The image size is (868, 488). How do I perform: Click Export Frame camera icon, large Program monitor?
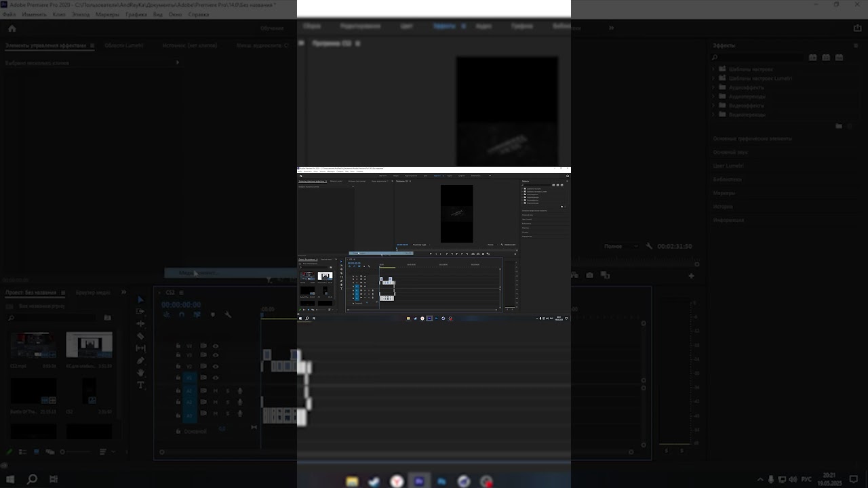pos(589,276)
